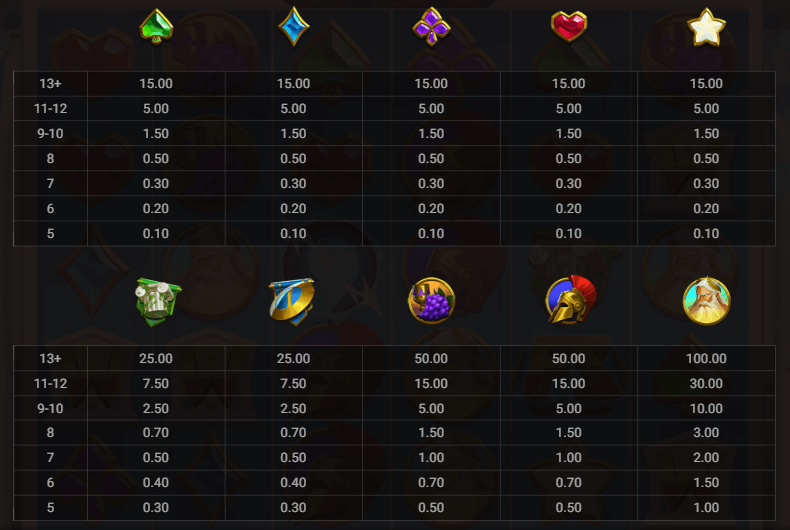The image size is (790, 530).
Task: Click the 13+ row label in upper table
Action: coord(50,84)
